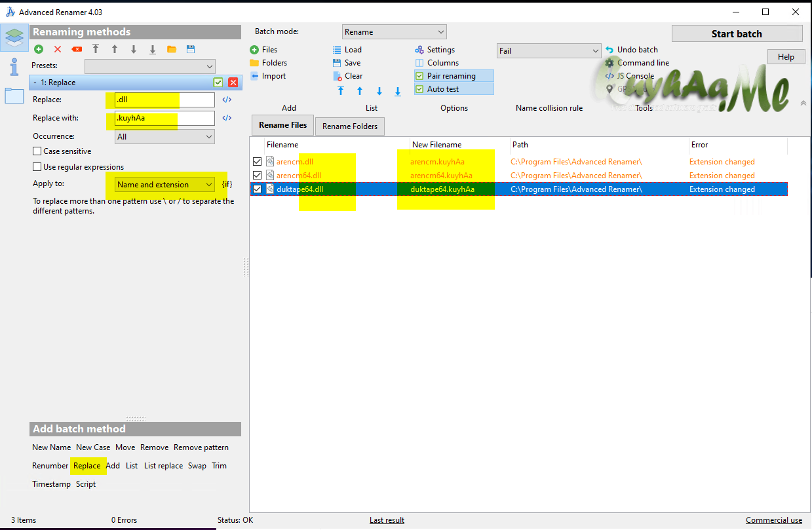Sort by Path column header
Viewport: 812px width, 530px height.
pyautogui.click(x=600, y=145)
